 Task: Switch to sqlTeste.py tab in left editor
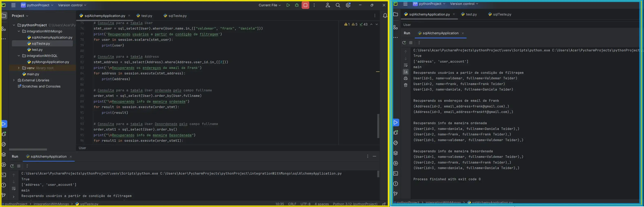(x=175, y=16)
